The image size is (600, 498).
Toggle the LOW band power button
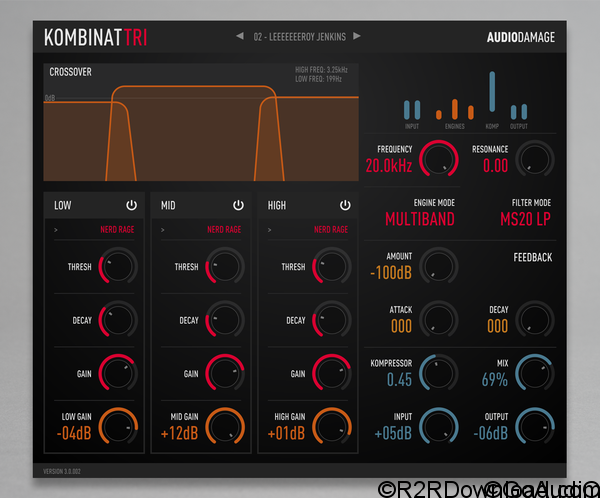click(131, 205)
